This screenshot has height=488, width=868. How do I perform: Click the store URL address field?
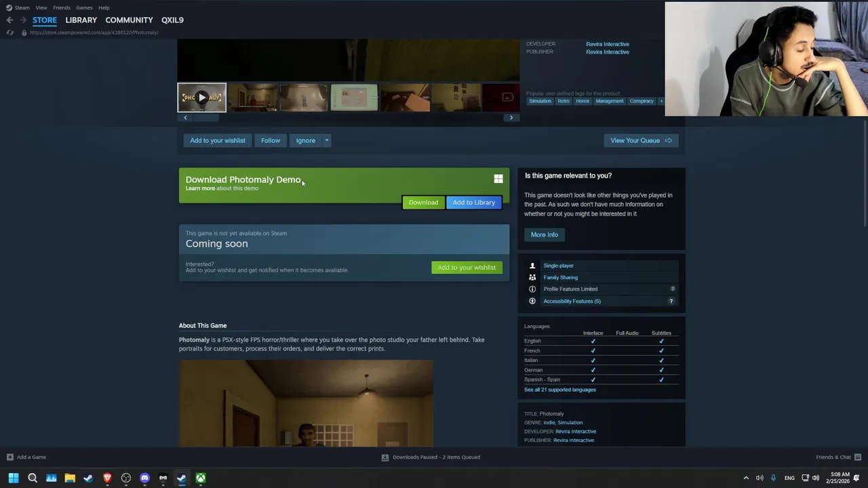click(94, 33)
